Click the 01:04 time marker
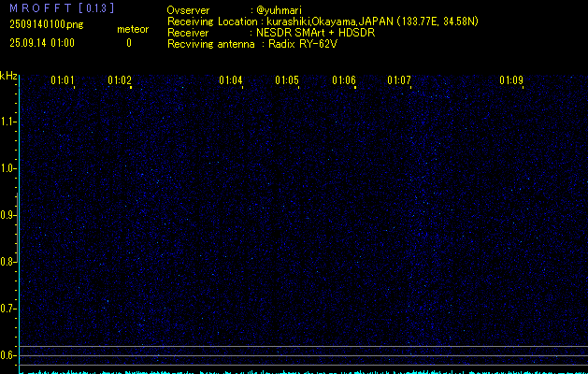This screenshot has height=374, width=588. 231,79
